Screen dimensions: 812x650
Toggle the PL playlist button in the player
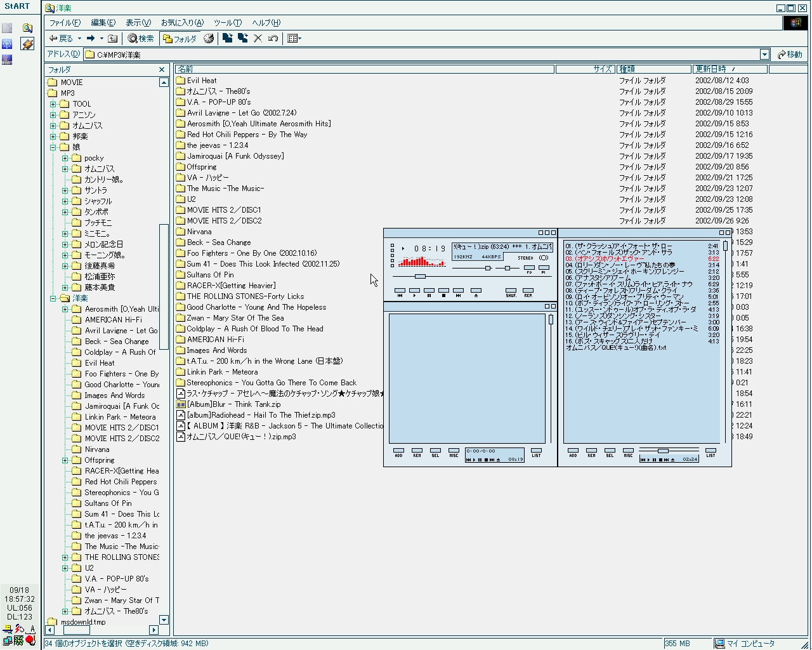point(544,269)
